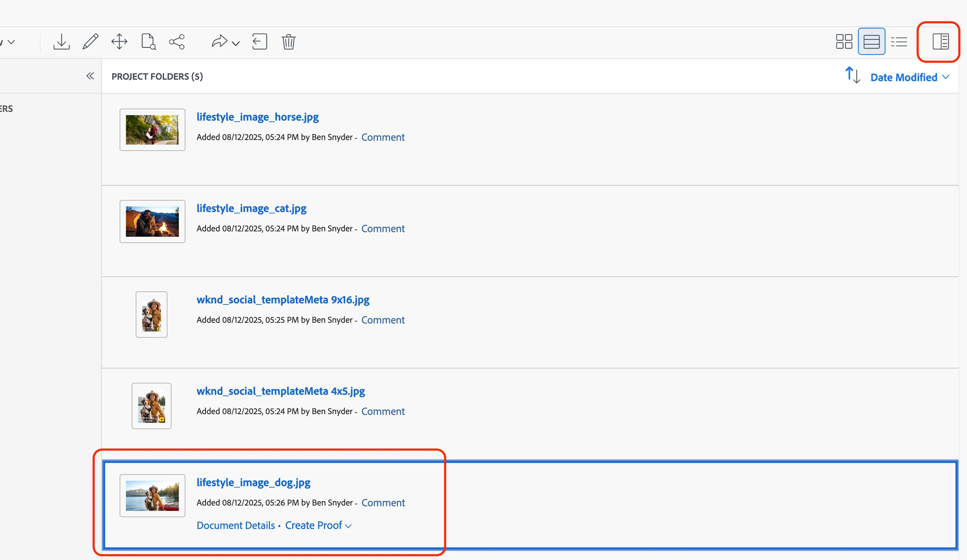The height and width of the screenshot is (560, 967).
Task: Expand the send arrow dropdown
Action: 226,41
